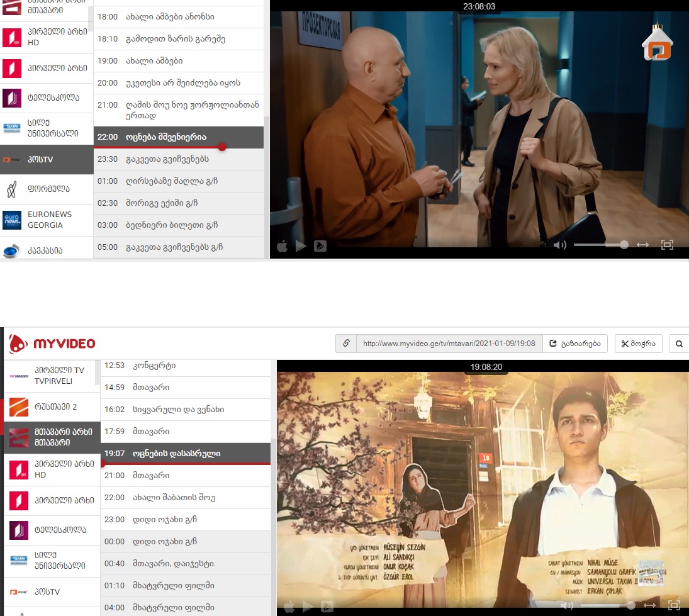Image resolution: width=689 pixels, height=616 pixels.
Task: Click the house-shaped channel logo in the 23:08:03 video
Action: point(658,43)
